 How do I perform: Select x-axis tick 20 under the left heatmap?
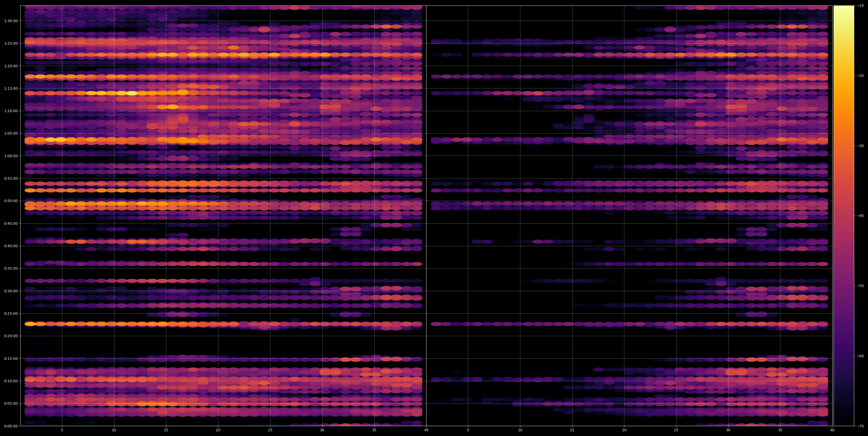(x=218, y=430)
